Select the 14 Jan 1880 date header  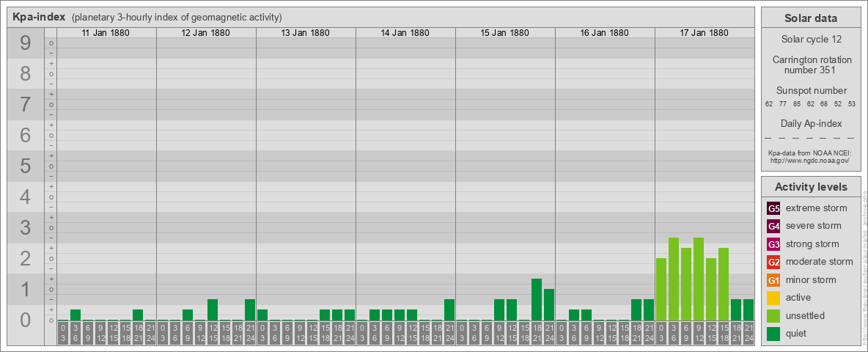405,33
